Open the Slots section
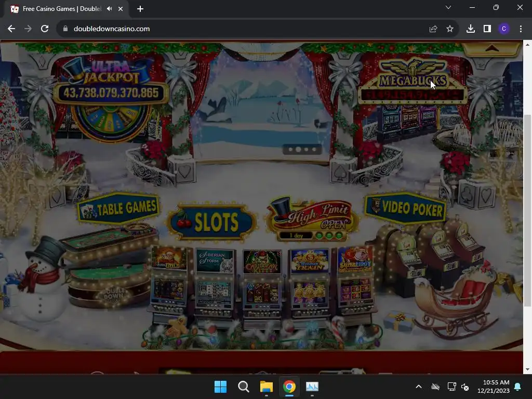This screenshot has height=399, width=532. pos(212,222)
